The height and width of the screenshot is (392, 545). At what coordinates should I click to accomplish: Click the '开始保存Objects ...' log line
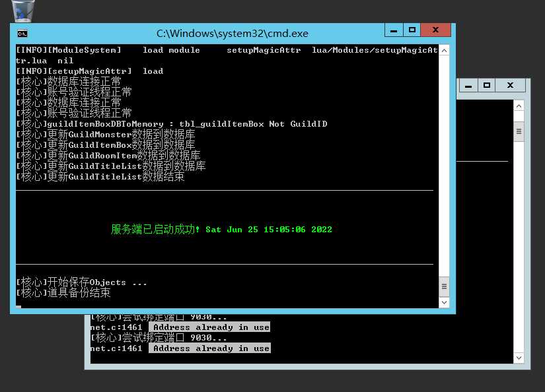(82, 282)
